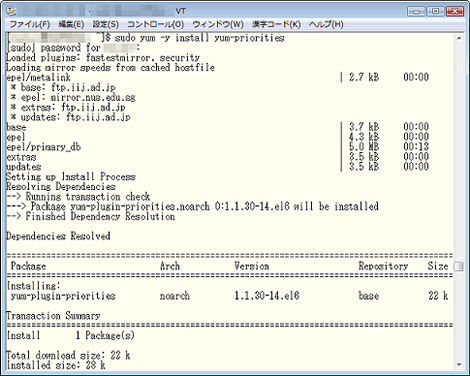
Task: Click the '00:13' download time
Action: pyautogui.click(x=416, y=147)
